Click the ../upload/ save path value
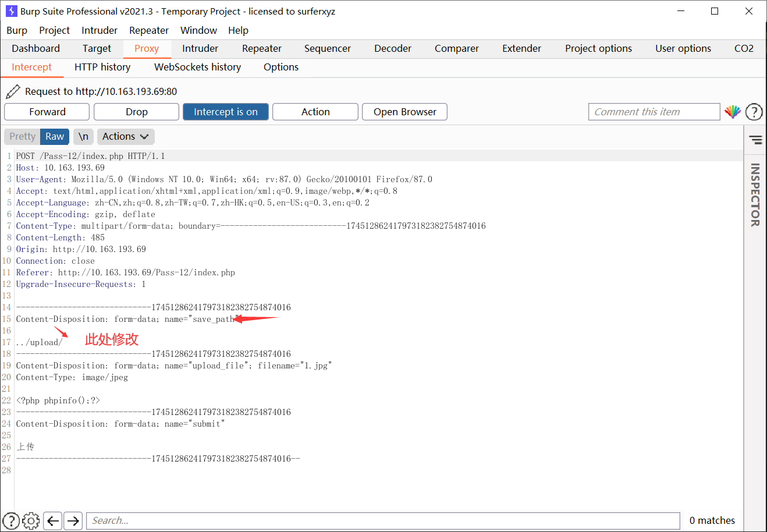Viewport: 767px width, 532px height. (x=39, y=342)
